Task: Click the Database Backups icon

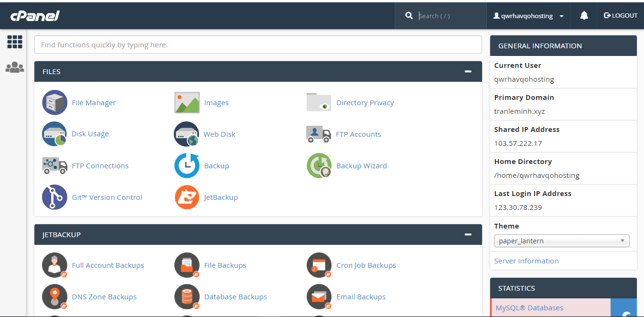Action: pos(187,296)
